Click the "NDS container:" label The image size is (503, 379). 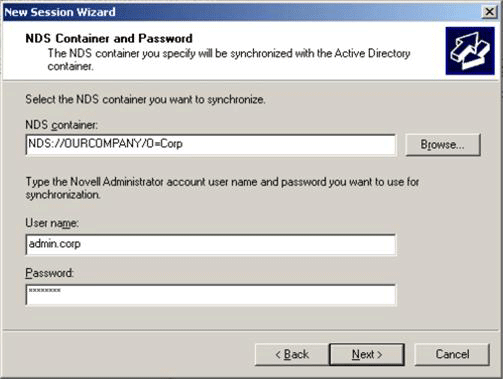[62, 125]
